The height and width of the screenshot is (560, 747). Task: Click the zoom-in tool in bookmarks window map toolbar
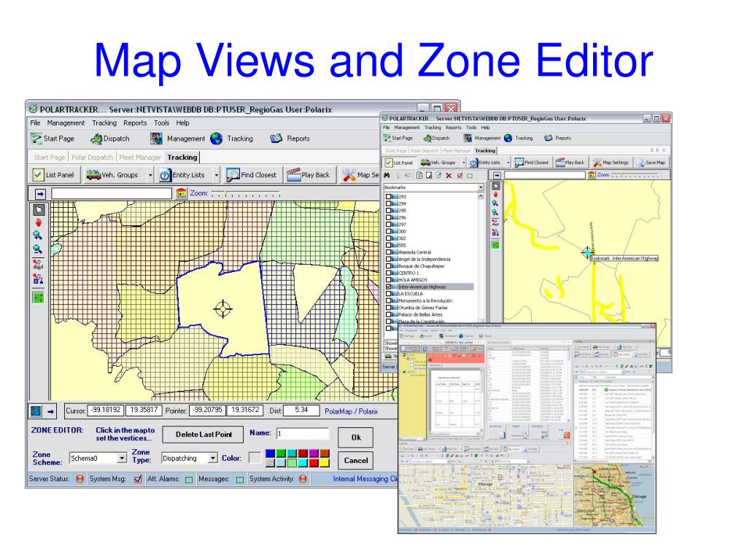click(x=495, y=203)
